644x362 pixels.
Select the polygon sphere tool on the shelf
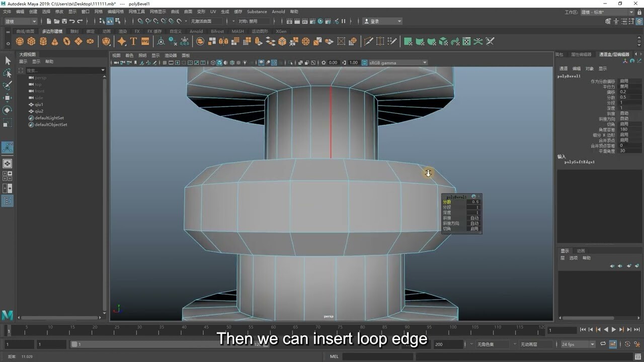pyautogui.click(x=19, y=41)
